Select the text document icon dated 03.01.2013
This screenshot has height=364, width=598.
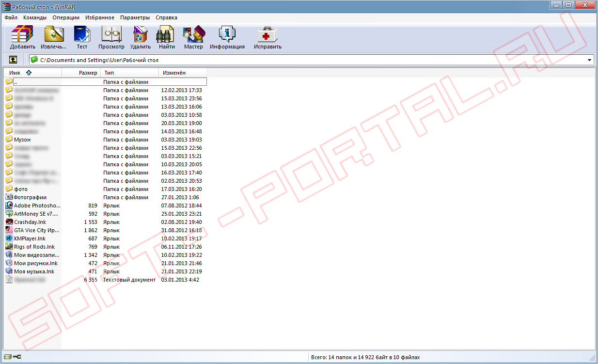9,280
